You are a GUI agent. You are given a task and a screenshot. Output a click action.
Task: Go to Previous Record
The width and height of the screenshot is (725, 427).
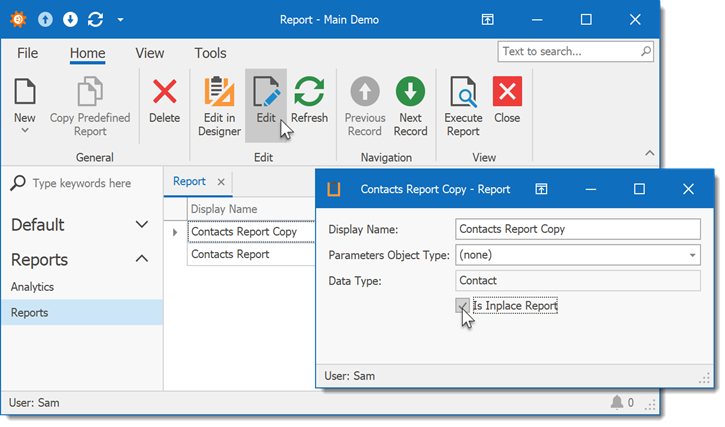click(x=365, y=105)
